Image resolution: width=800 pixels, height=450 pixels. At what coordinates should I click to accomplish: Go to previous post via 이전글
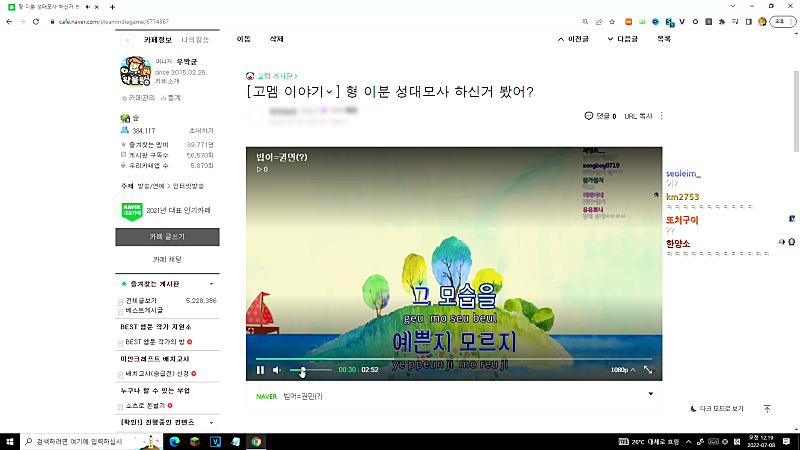pos(573,39)
